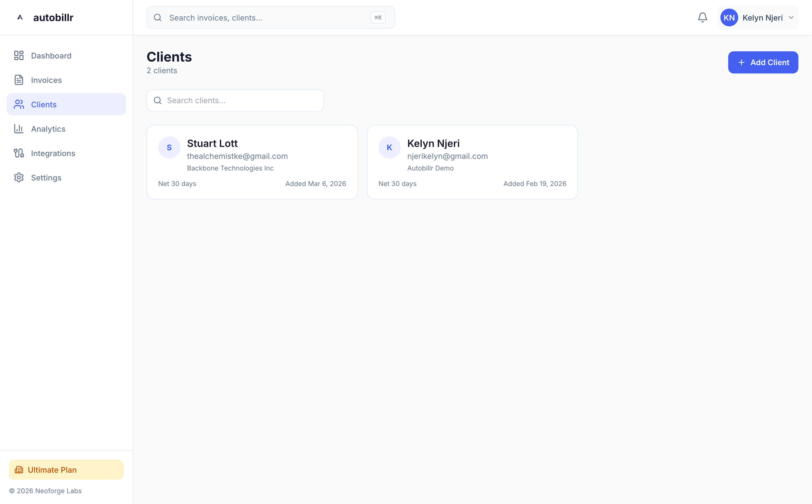The height and width of the screenshot is (504, 812).
Task: Click the Integrations cable icon
Action: 19,153
